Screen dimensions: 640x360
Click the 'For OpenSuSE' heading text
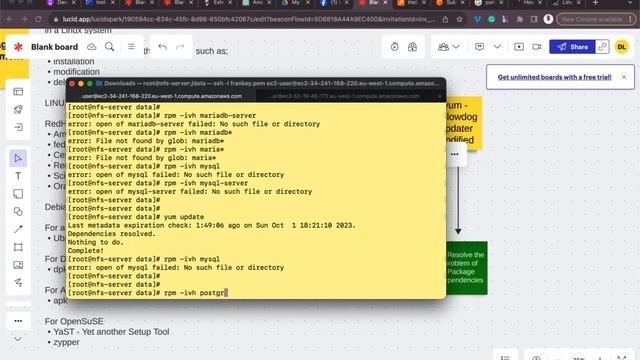[x=74, y=321]
